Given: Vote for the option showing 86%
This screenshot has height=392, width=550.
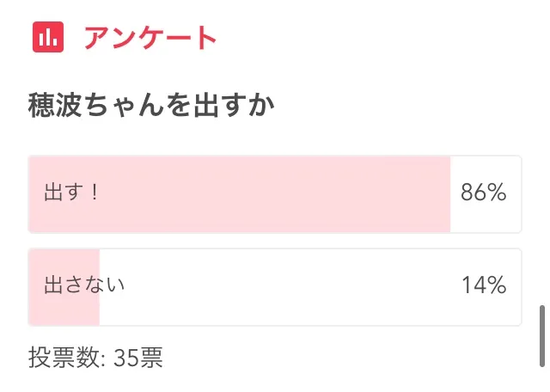Looking at the screenshot, I should click(274, 193).
